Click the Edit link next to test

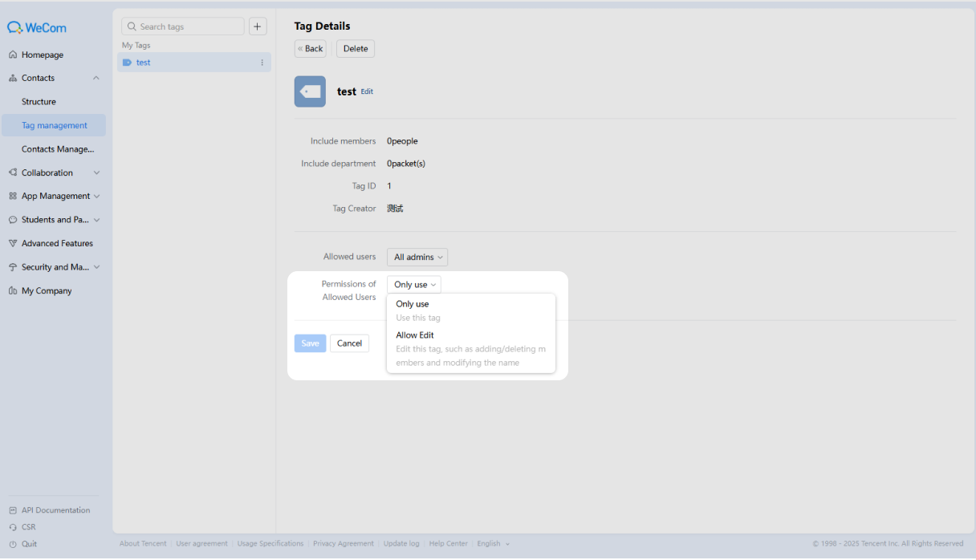coord(367,91)
